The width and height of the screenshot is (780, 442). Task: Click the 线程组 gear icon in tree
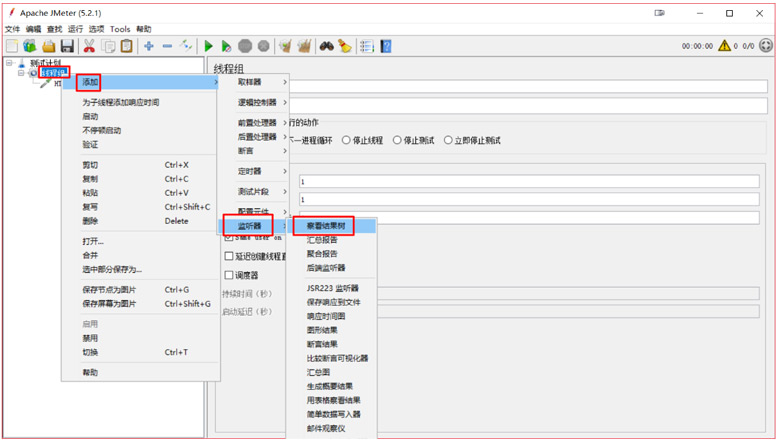(33, 73)
